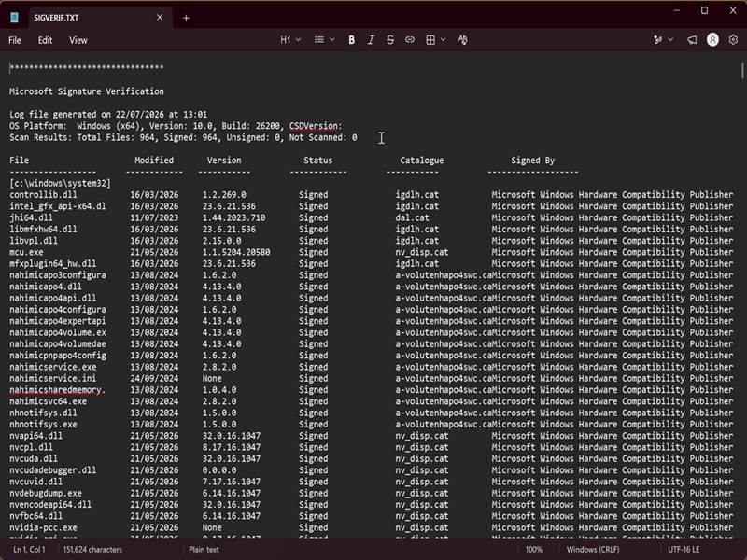Open the rewrite pen dropdown arrow
Image resolution: width=747 pixels, height=560 pixels.
tap(670, 40)
